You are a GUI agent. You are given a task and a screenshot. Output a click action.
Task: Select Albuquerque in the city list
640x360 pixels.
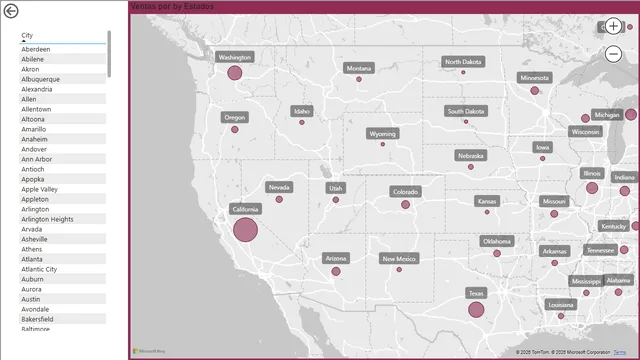[x=63, y=79]
